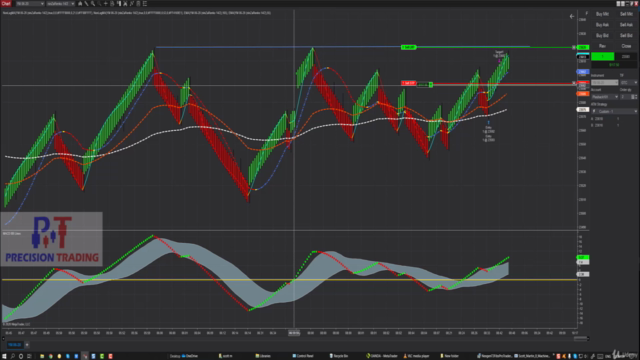Screen dimensions: 640x360
Task: Open the interval selector dropdown in toolbar
Action: [x=60, y=4]
